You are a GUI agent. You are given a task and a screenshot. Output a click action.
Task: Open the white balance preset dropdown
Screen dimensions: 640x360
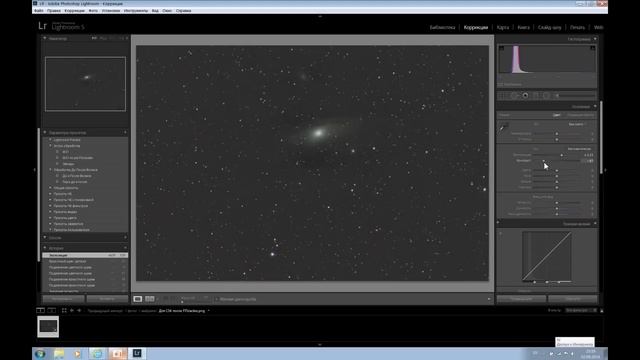577,124
